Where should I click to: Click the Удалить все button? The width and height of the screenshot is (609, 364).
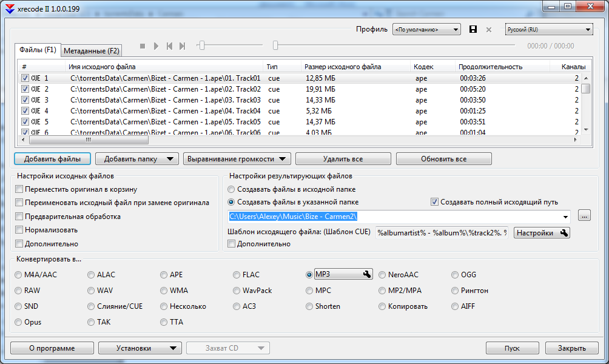click(343, 159)
